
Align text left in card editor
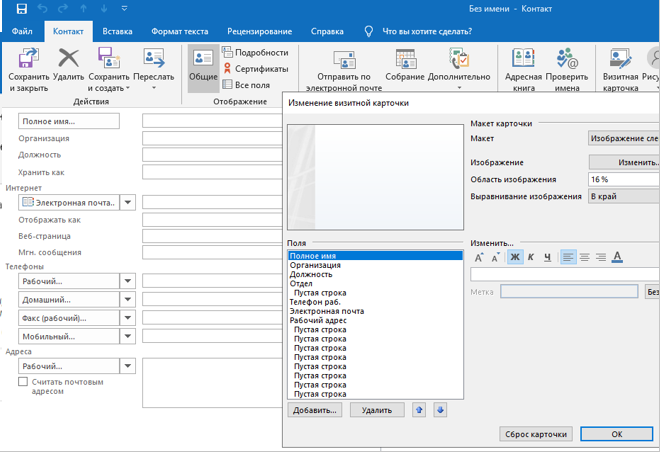tap(568, 257)
